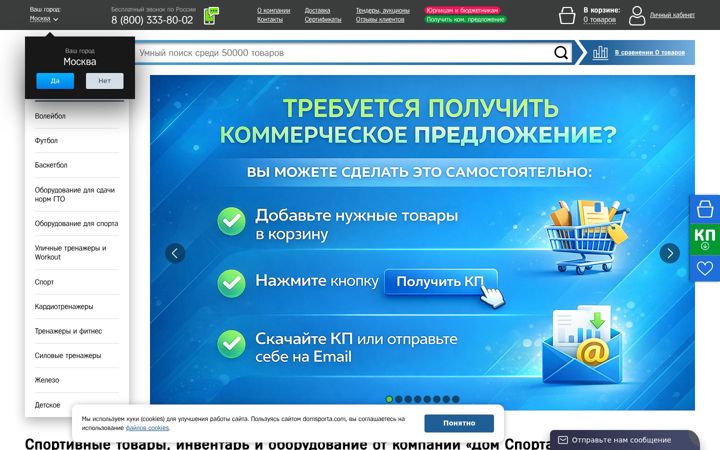Open Доставка link

[x=317, y=10]
